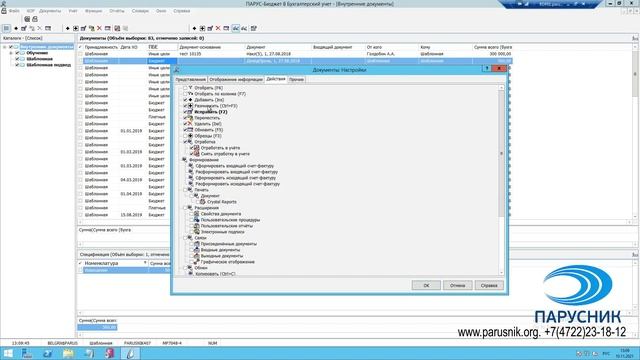Click the last settings icon after the 'abc' icons
640x360 pixels.
click(253, 28)
